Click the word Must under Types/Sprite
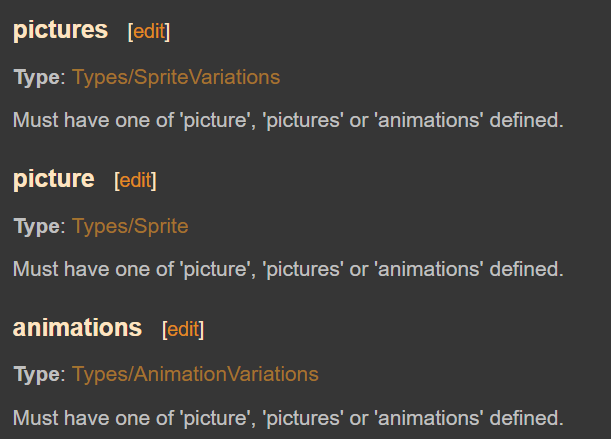Screen dimensions: 611x439 coord(35,269)
